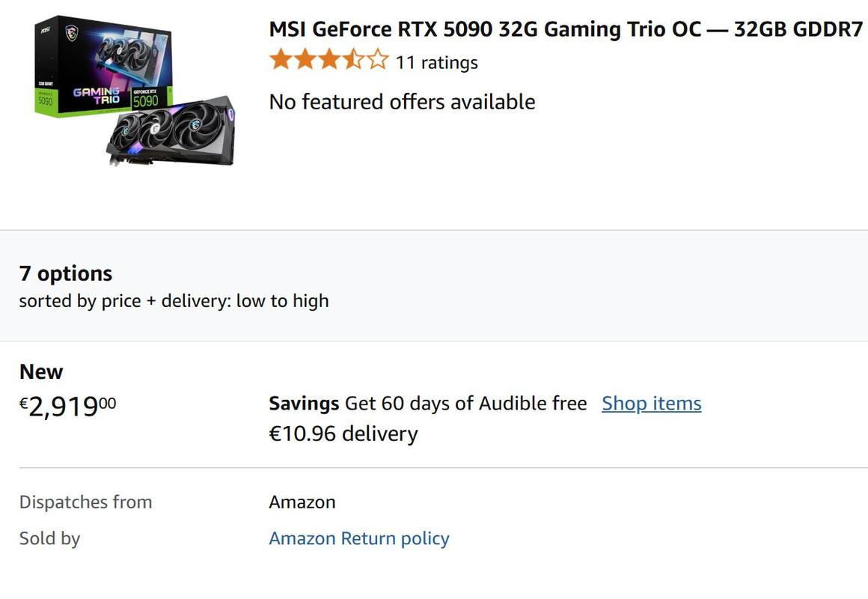This screenshot has height=599, width=868.
Task: Click the 'Dispatches from' label
Action: [86, 502]
